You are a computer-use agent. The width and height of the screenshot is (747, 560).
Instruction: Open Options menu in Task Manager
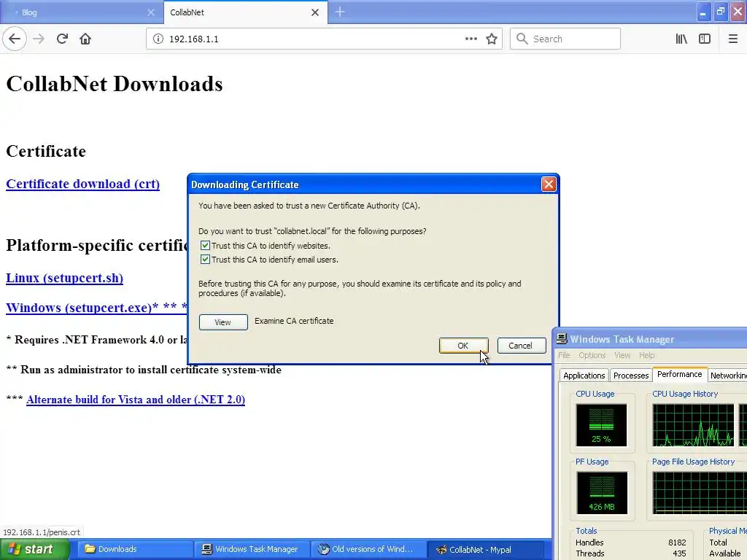pos(592,355)
